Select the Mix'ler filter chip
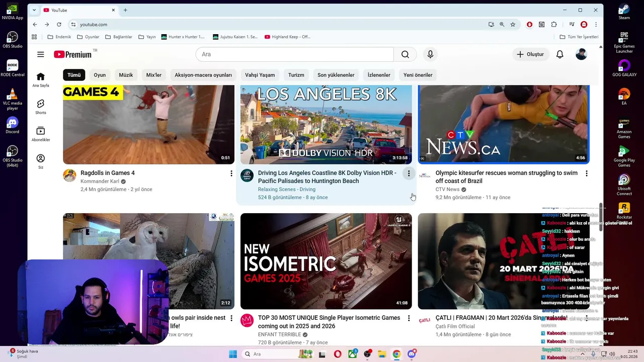Screen dimensions: 644x362 click(154, 75)
